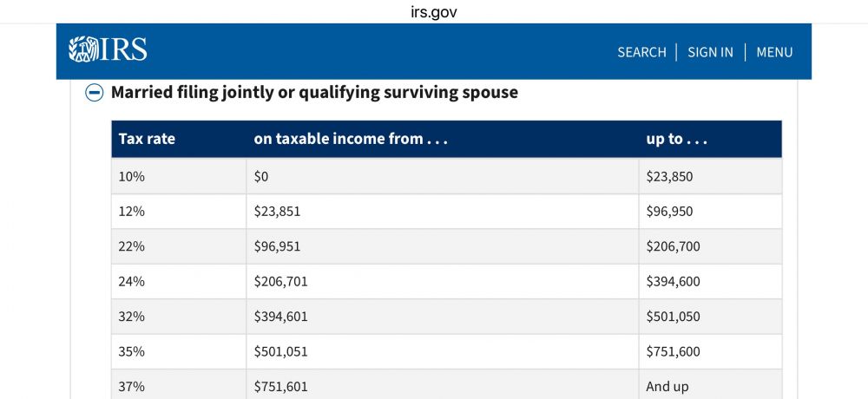The image size is (868, 399).
Task: Select the 'on taxable income from' column header
Action: pyautogui.click(x=351, y=139)
